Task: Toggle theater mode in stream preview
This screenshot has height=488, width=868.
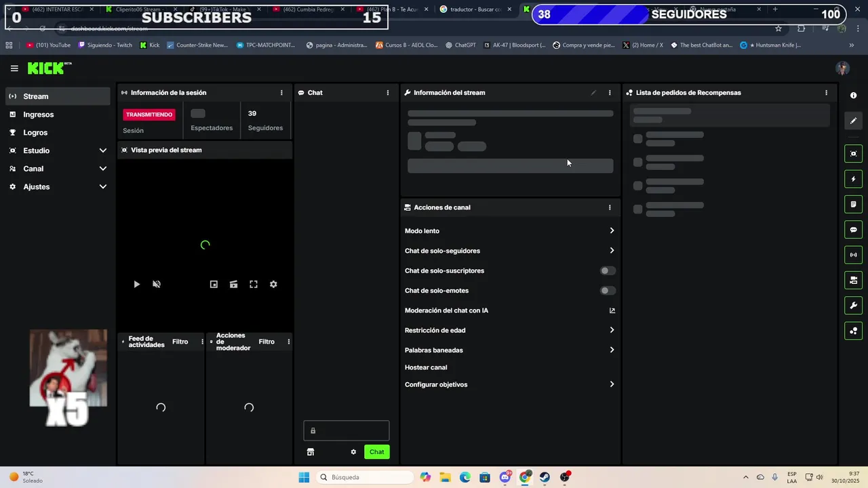Action: (233, 285)
